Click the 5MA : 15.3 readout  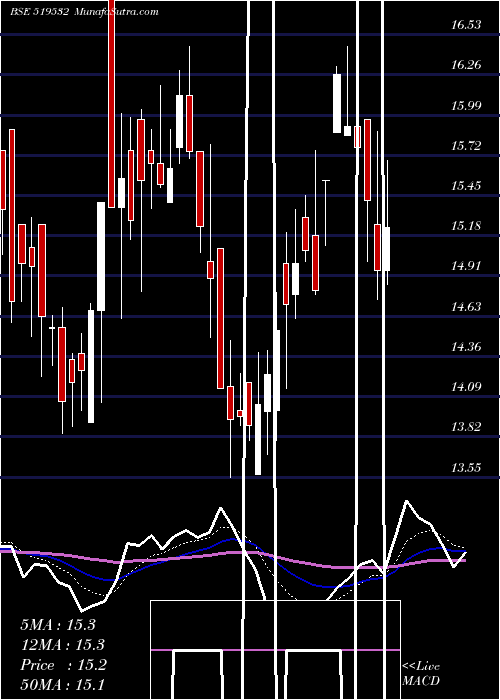tap(58, 625)
